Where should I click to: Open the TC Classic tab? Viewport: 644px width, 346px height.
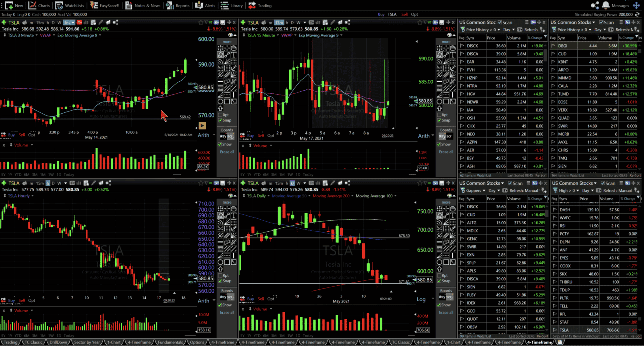[x=33, y=342]
